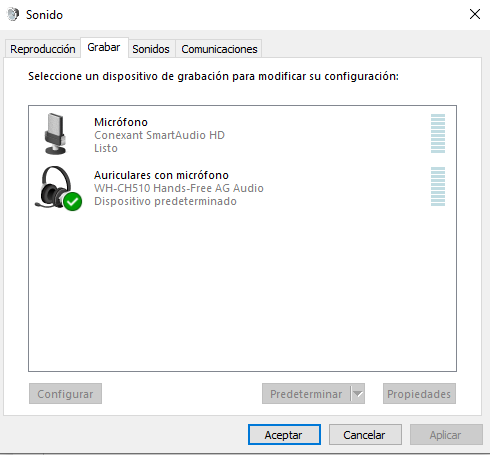Switch to the Sonidos tab

pos(151,49)
